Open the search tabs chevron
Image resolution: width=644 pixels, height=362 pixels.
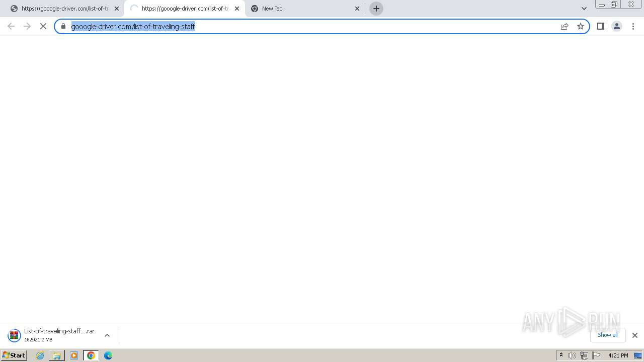584,9
